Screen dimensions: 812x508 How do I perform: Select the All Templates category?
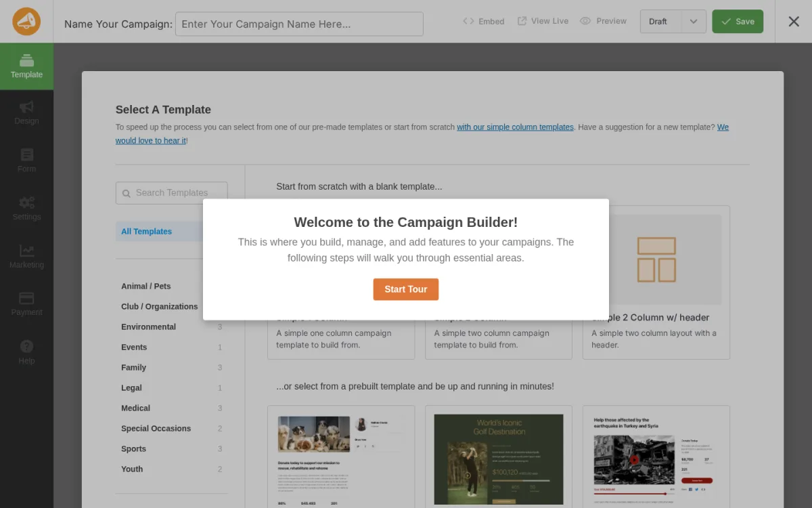(x=160, y=232)
